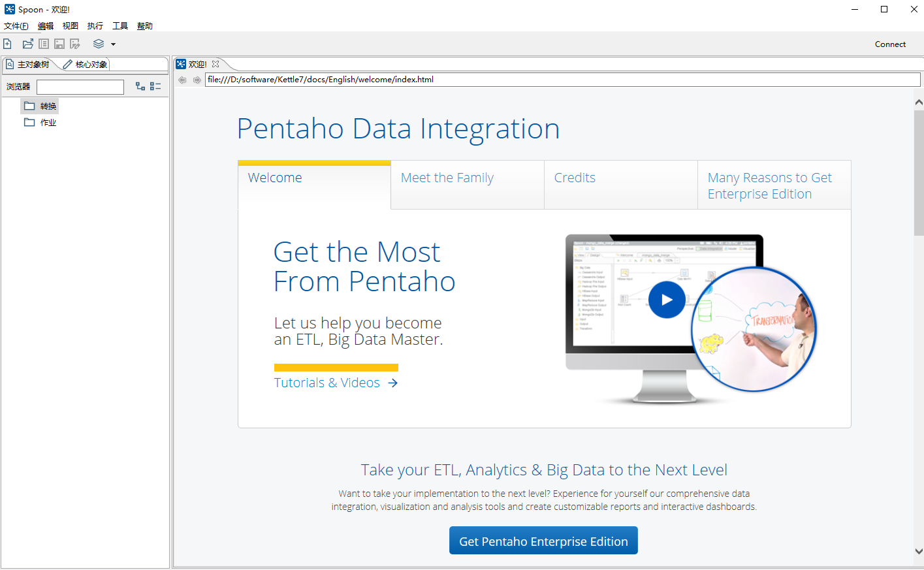
Task: Click the file URL address field
Action: (x=562, y=80)
